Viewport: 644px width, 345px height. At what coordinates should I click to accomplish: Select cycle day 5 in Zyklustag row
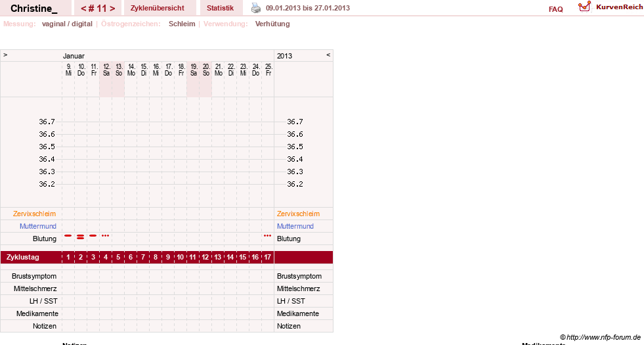(118, 258)
